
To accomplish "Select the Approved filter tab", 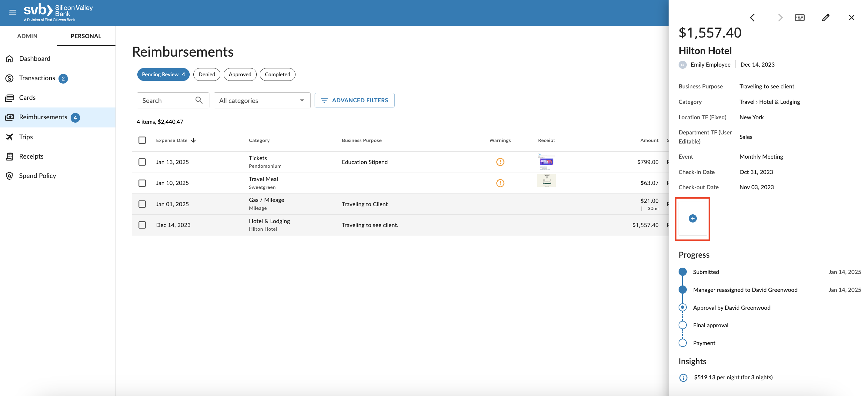I will point(240,74).
